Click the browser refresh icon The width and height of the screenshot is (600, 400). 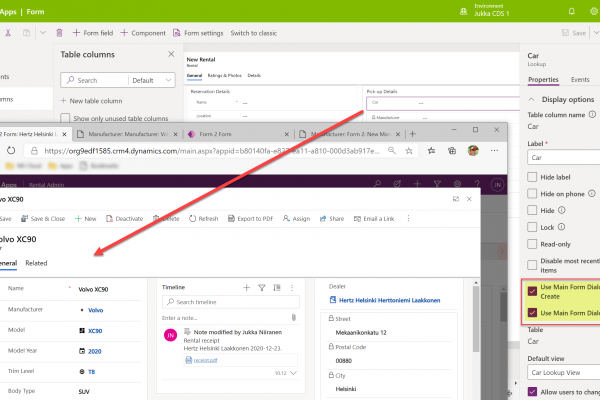11,150
